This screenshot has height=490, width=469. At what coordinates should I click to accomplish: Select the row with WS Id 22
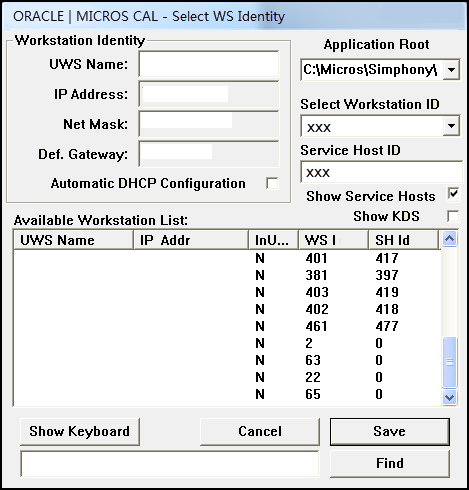tap(227, 377)
